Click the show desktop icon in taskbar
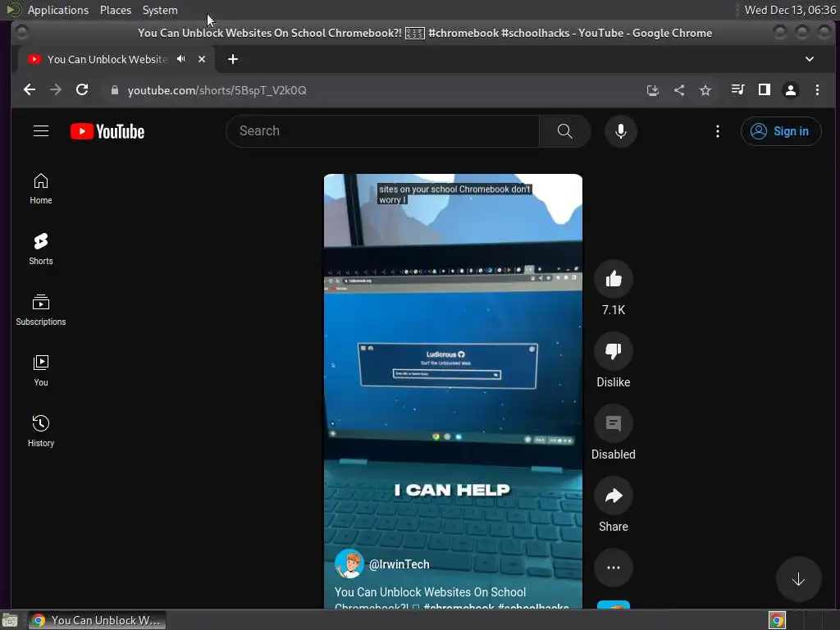 10,620
